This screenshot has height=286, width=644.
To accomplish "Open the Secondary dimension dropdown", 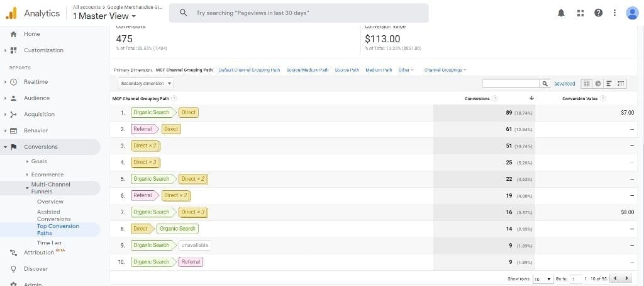I will coord(146,84).
